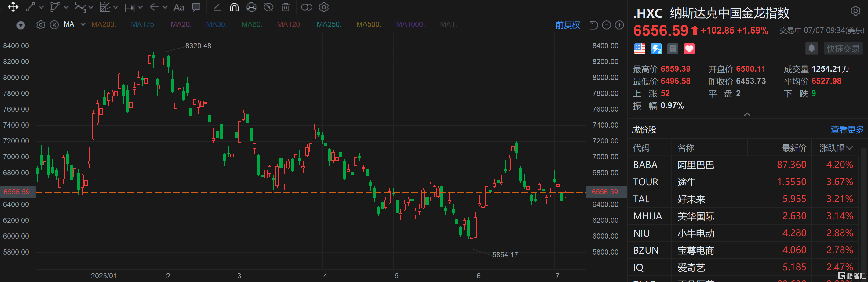Open the notes bookmark icon
Viewport: 868px width, 282px height.
[673, 49]
